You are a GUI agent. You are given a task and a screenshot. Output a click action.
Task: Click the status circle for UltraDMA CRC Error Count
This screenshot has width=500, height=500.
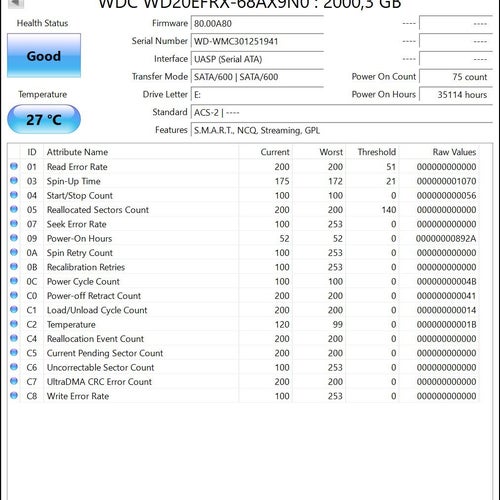click(14, 381)
